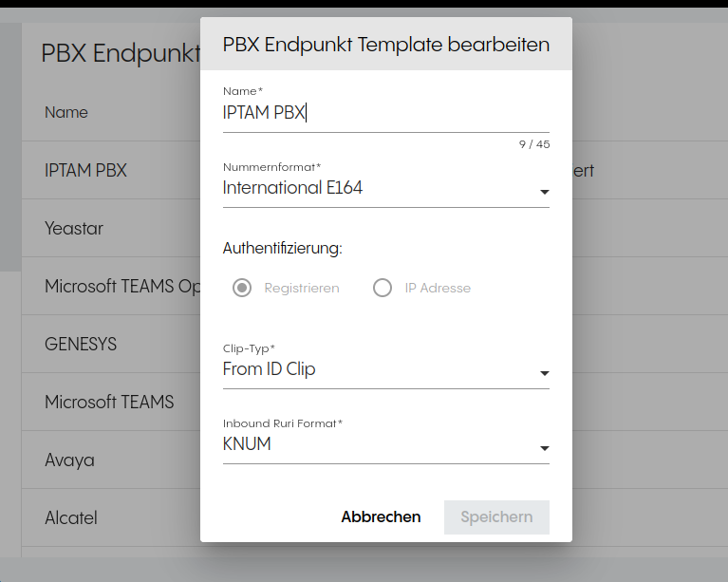
Task: Select the Registrieren radio button
Action: pyautogui.click(x=242, y=288)
